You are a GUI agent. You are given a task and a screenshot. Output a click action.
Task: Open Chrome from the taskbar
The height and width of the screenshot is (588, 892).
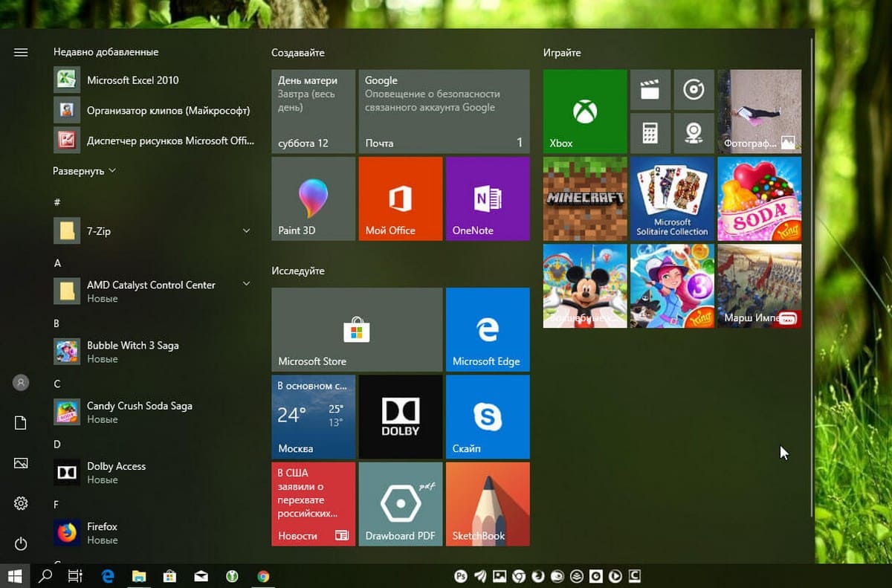coord(263,575)
